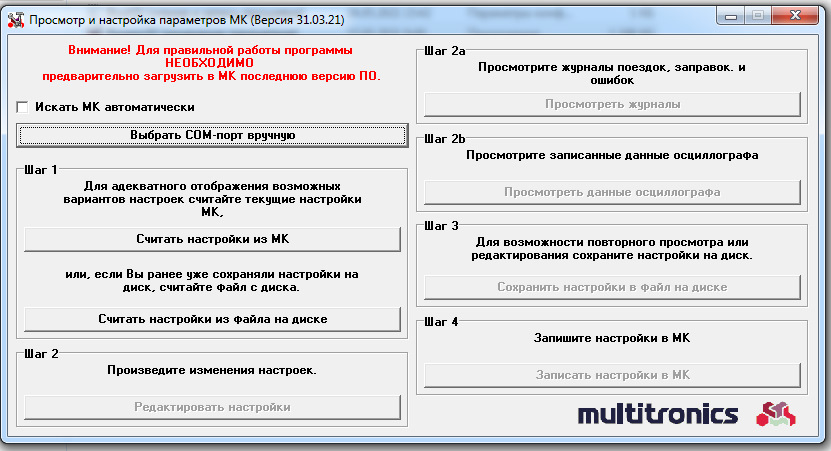Enable 'Искать МК автоматически' checkbox

click(22, 108)
